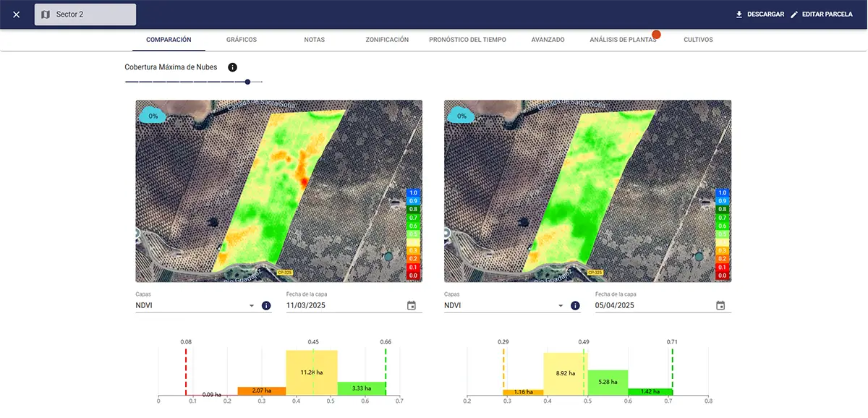Viewport: 868px width, 418px height.
Task: Open the ZONIFICACIÓN tab
Action: [387, 40]
